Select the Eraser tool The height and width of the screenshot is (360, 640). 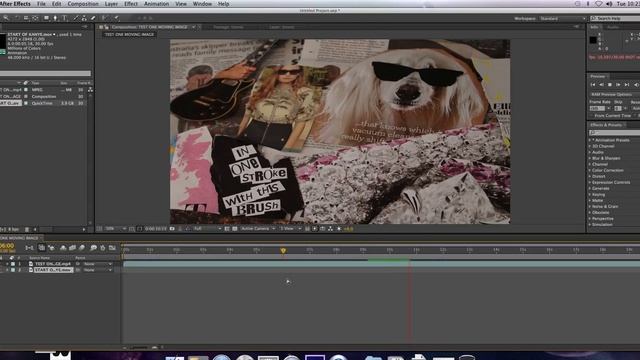click(x=93, y=18)
